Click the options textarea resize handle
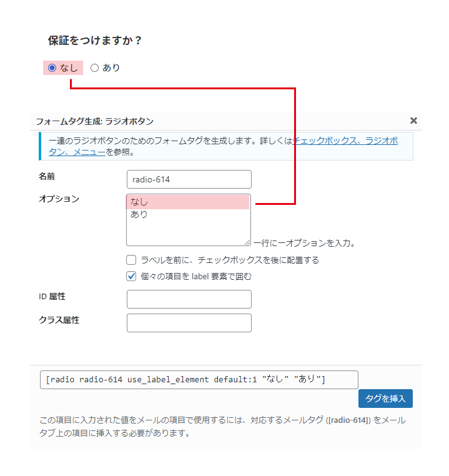This screenshot has width=449, height=476. pos(247,242)
